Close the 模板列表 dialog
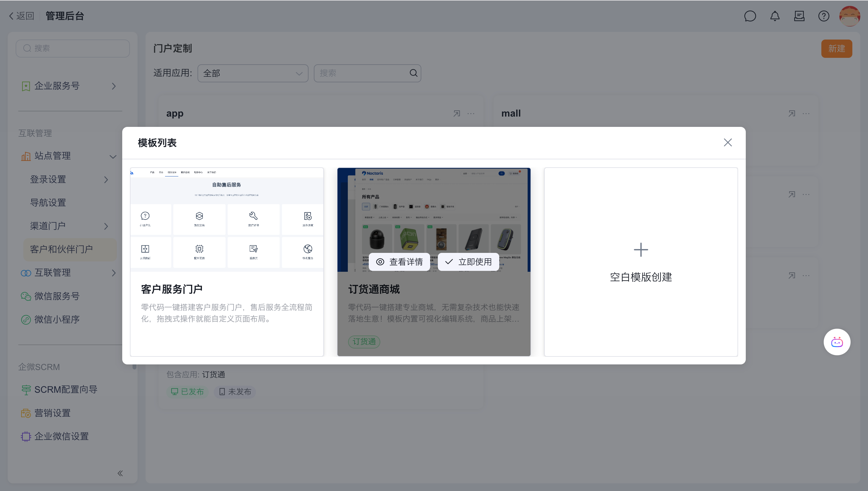 pos(727,143)
